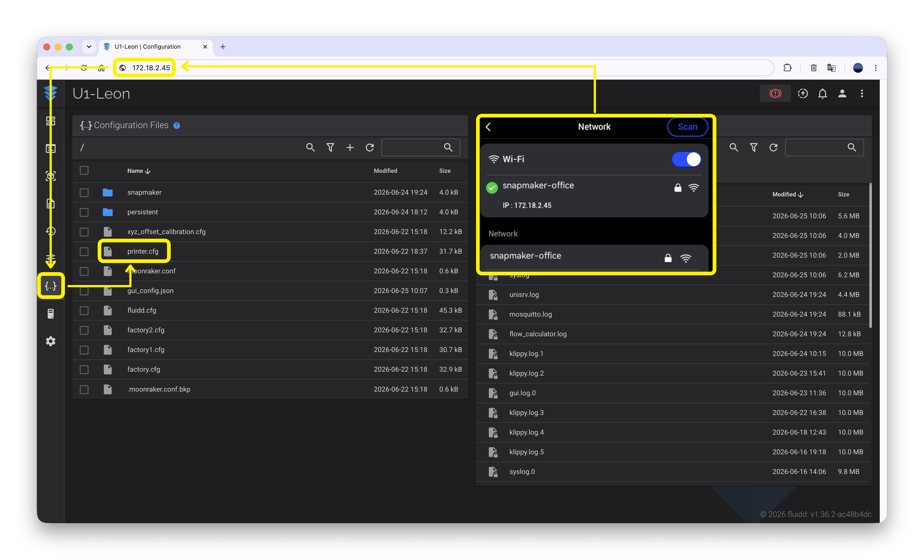Open the upload and print icon in header

803,93
